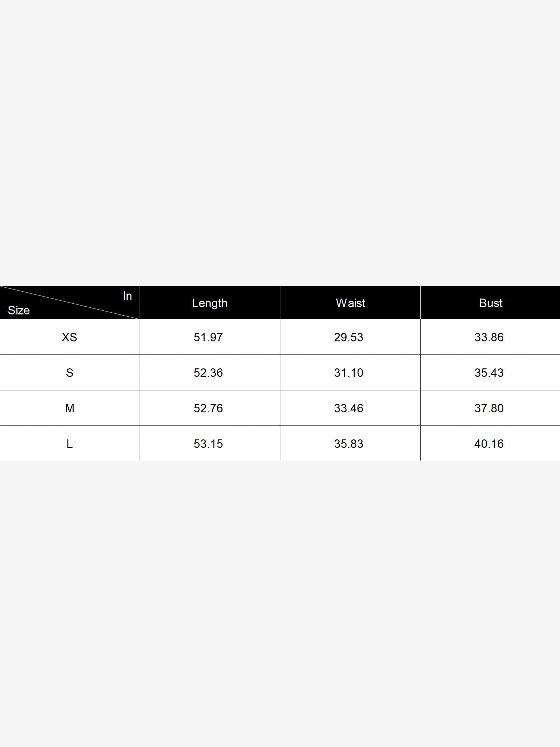Click M length value 52.76
The image size is (560, 747).
click(208, 408)
